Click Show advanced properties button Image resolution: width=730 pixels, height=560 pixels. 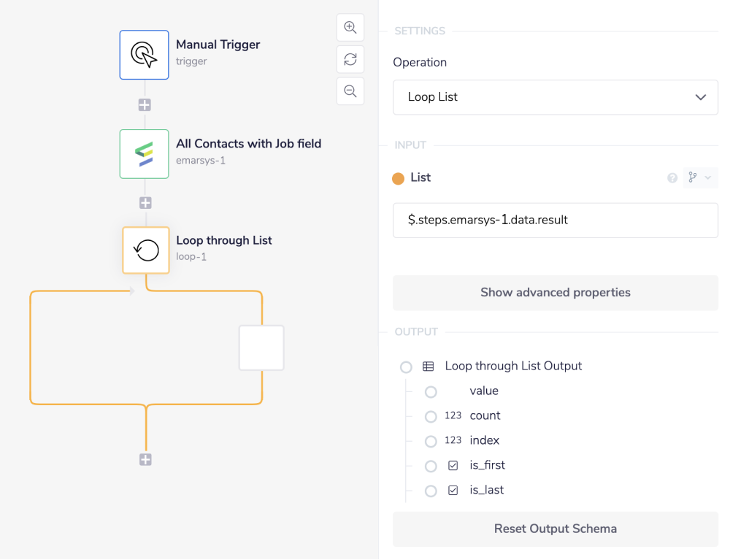555,293
